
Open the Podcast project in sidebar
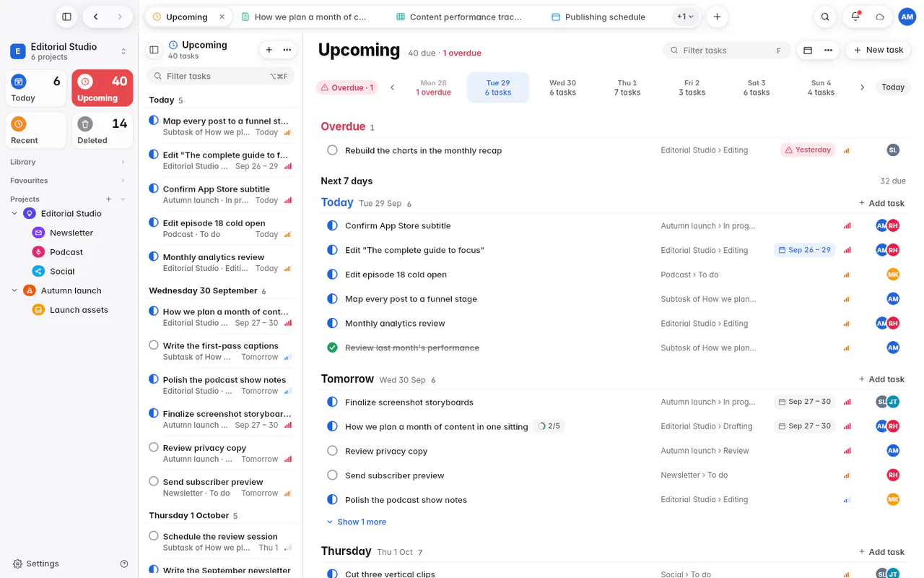pyautogui.click(x=66, y=252)
